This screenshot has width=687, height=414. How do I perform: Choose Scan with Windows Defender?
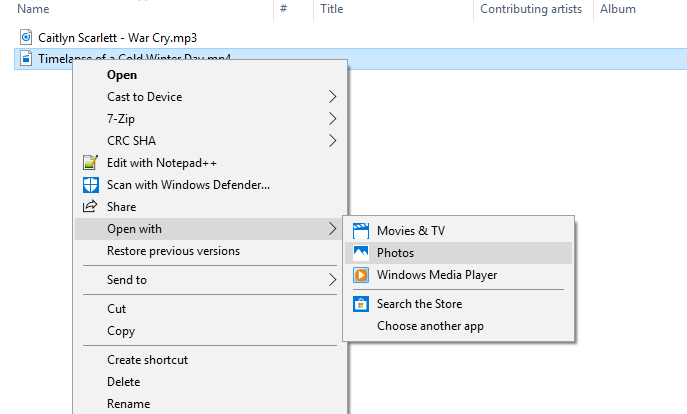211,185
